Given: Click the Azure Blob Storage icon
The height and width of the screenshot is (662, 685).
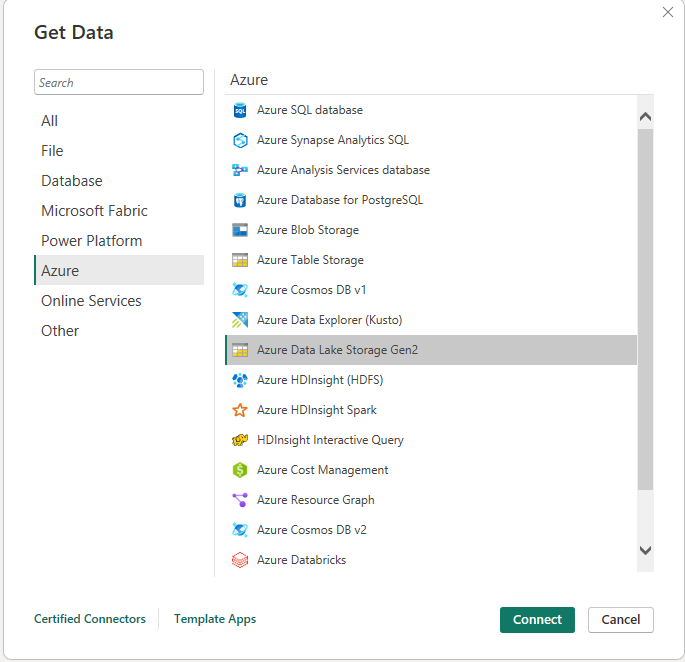Looking at the screenshot, I should pyautogui.click(x=240, y=230).
